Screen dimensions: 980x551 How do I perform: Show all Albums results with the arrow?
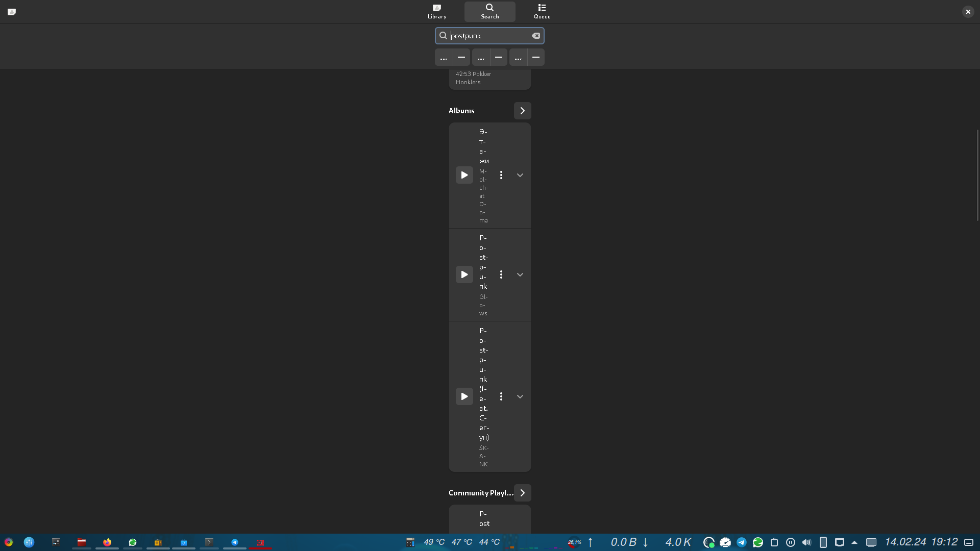tap(522, 111)
